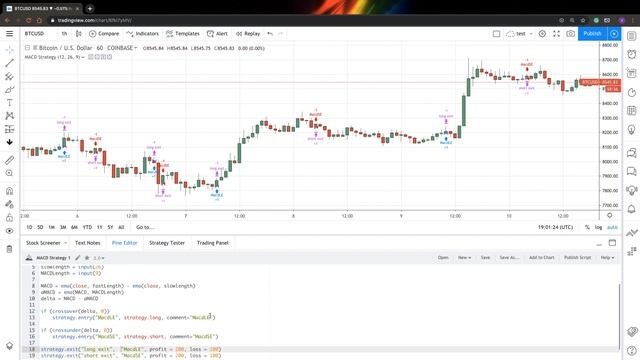Select the zoom in tool

pos(9,173)
